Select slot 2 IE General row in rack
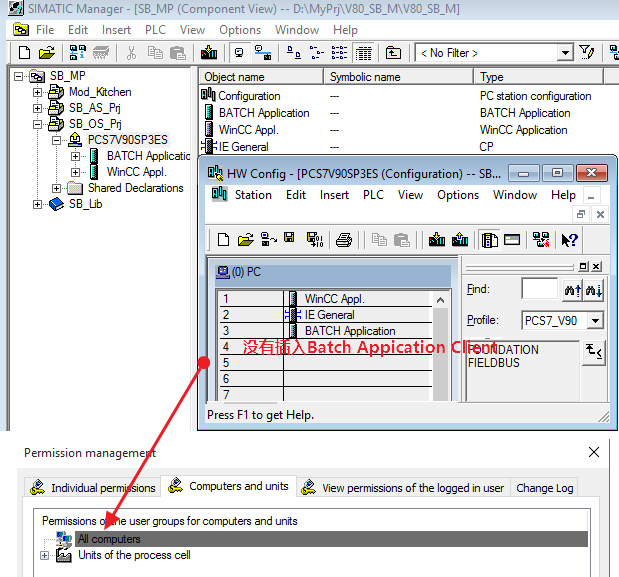The height and width of the screenshot is (577, 619). (x=326, y=315)
